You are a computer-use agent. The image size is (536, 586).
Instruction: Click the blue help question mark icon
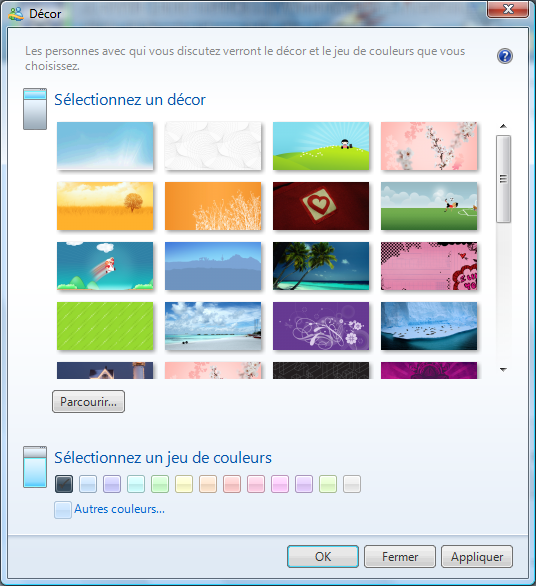pyautogui.click(x=505, y=56)
